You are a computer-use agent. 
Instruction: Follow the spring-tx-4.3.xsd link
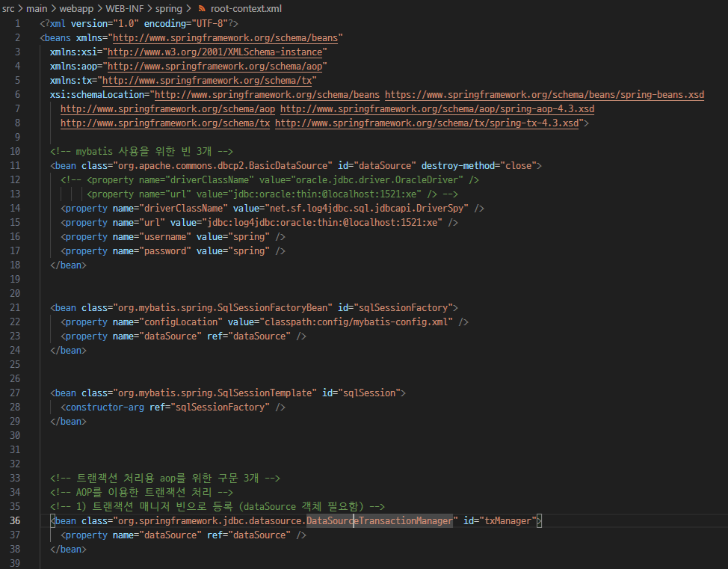click(x=427, y=123)
